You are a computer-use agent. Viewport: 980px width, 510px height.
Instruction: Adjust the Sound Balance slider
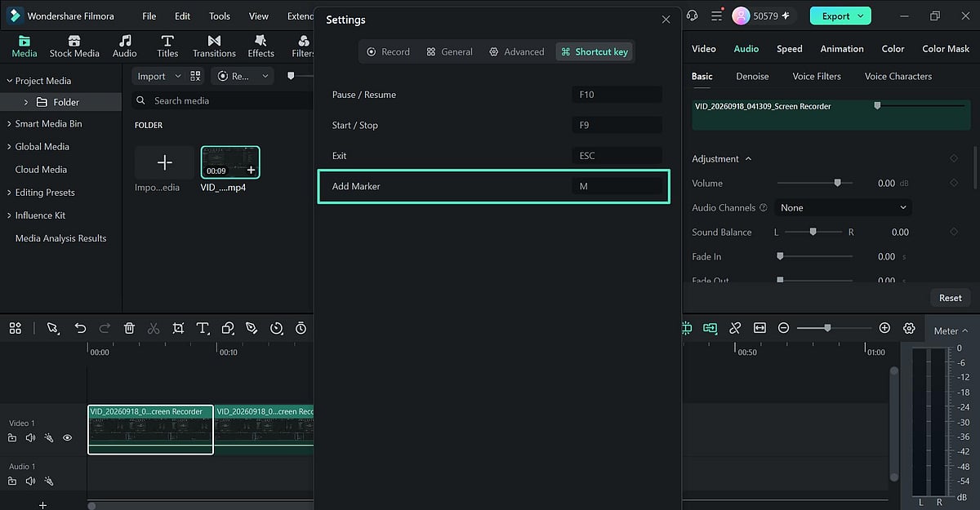point(813,232)
